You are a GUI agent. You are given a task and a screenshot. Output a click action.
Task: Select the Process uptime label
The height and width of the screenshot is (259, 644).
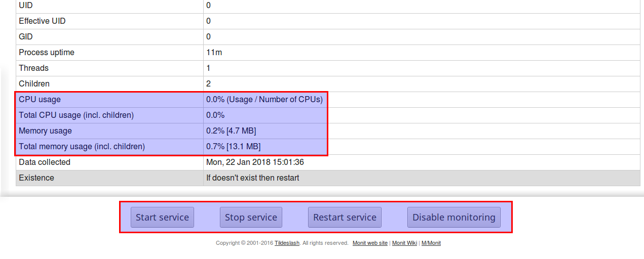point(47,53)
